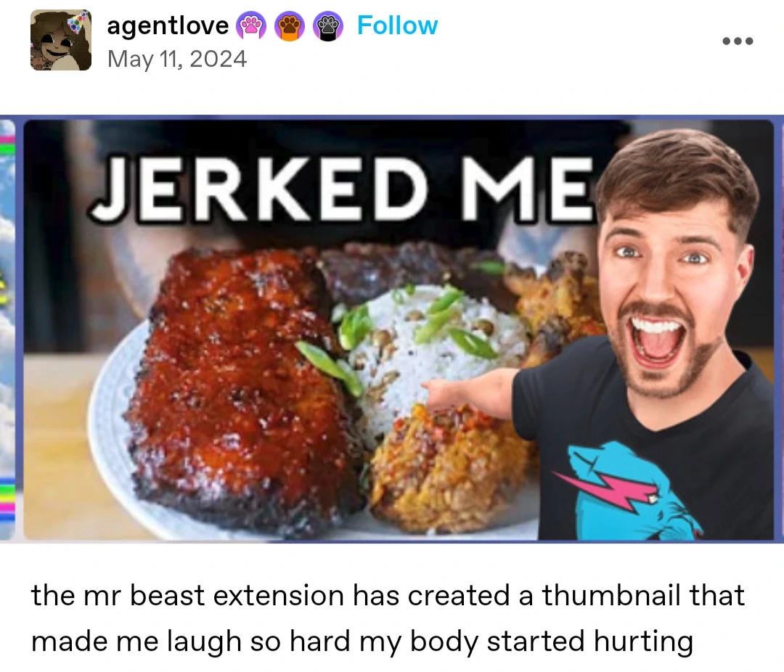Open the agentlove username link

pos(168,25)
